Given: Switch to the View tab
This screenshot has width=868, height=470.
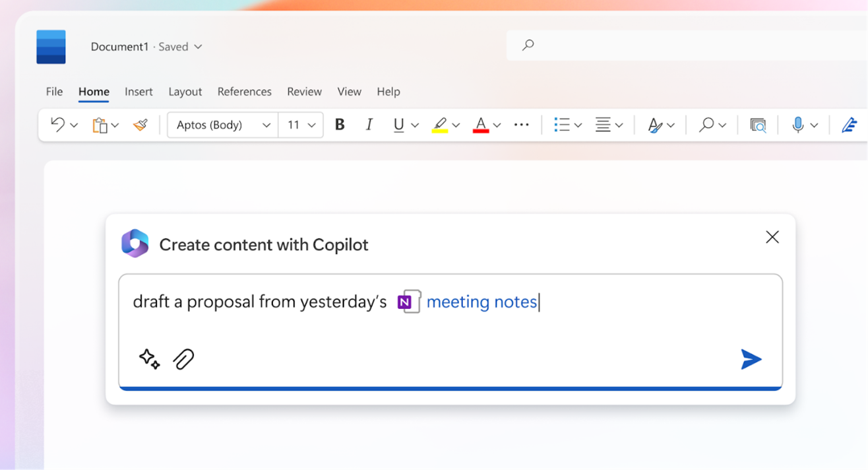Looking at the screenshot, I should pyautogui.click(x=350, y=92).
